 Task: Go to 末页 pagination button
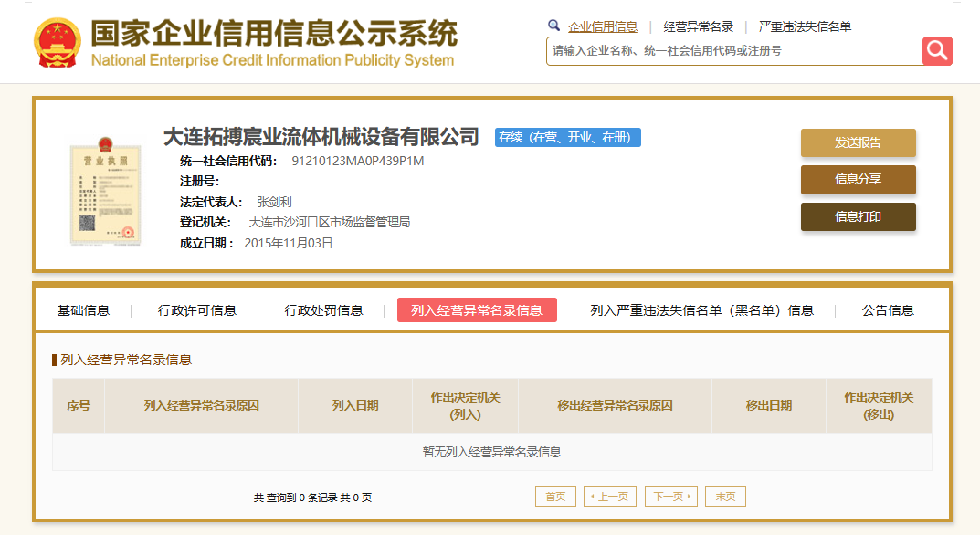725,497
